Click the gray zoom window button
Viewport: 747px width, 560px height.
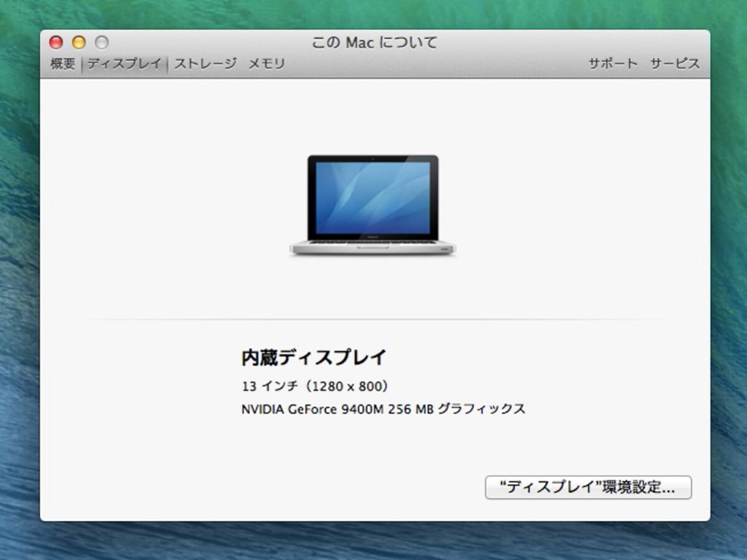point(101,42)
